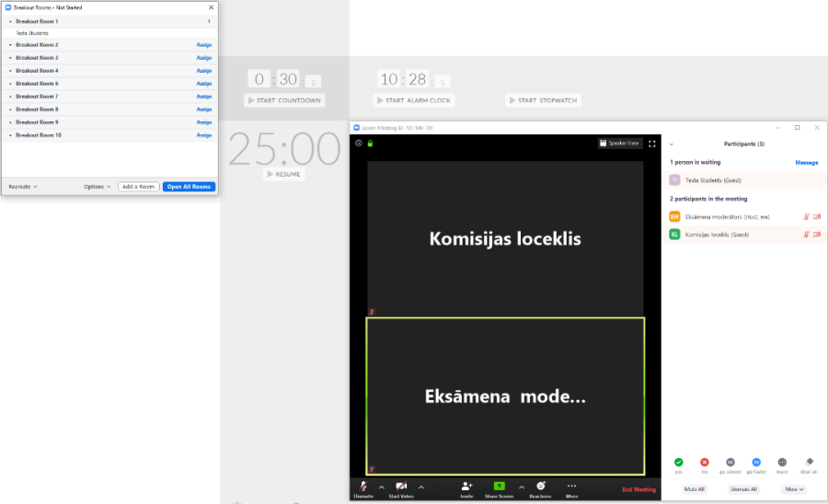The height and width of the screenshot is (504, 828).
Task: Open the Recreate dropdown in Breakout Rooms
Action: [x=23, y=187]
